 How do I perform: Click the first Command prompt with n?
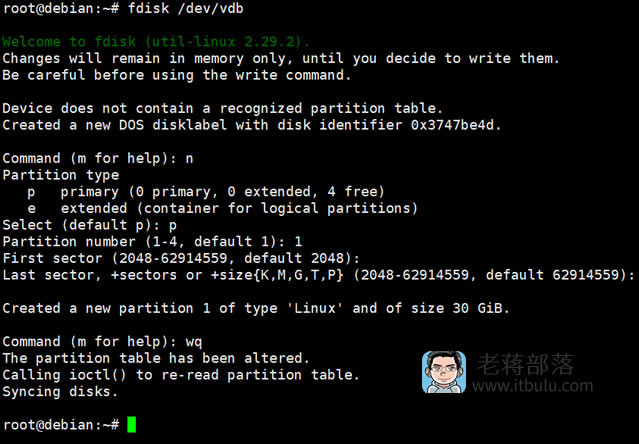[98, 158]
